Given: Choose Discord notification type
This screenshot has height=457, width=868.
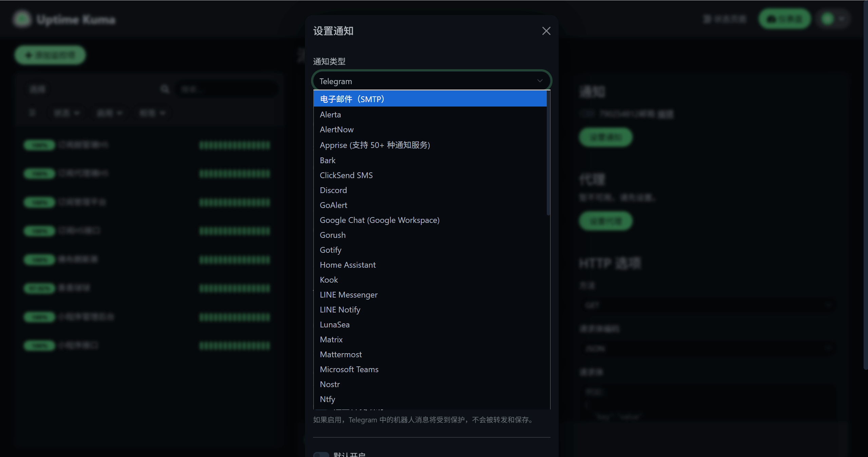Looking at the screenshot, I should 333,190.
